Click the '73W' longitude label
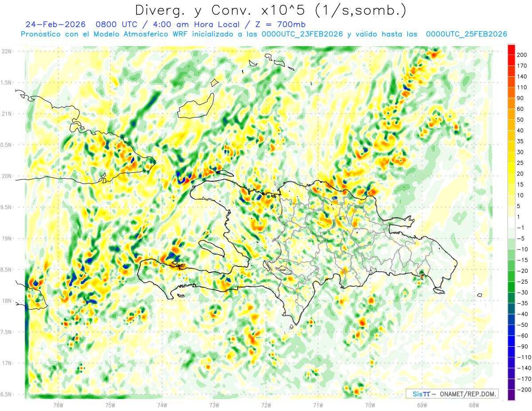The image size is (532, 411). point(214,405)
